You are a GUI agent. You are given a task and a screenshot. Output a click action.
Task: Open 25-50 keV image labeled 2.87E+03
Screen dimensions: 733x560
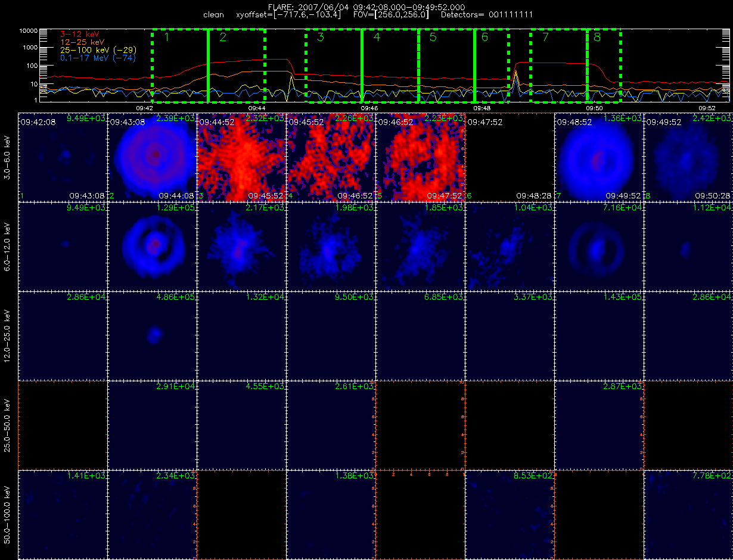[x=599, y=425]
